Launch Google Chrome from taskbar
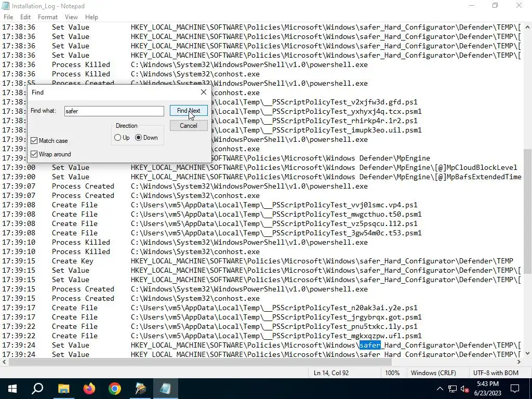 115,389
